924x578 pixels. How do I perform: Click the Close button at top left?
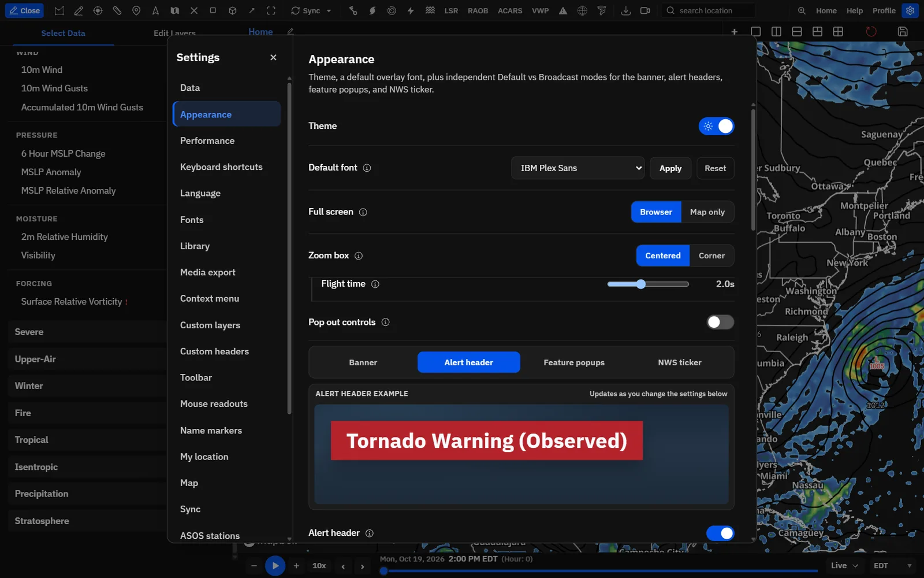[x=24, y=10]
